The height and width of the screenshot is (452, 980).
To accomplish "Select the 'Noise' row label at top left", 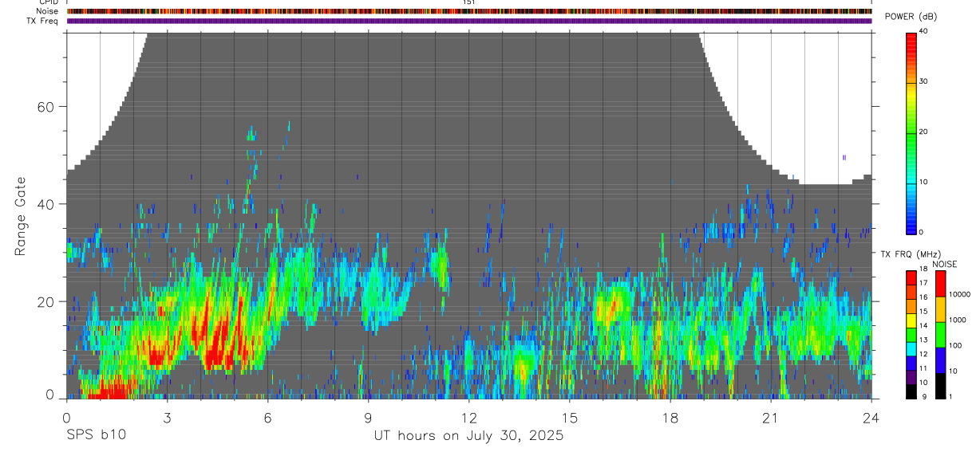I will point(47,11).
